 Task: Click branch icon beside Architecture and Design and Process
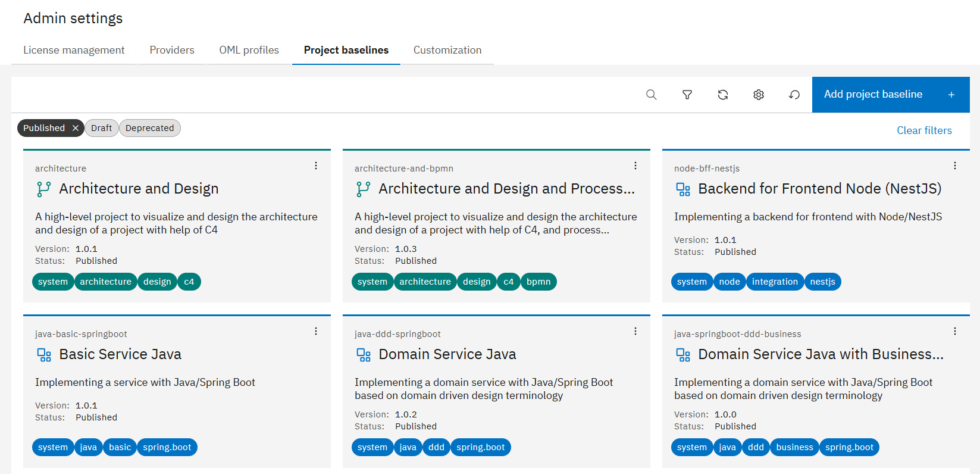[x=364, y=189]
